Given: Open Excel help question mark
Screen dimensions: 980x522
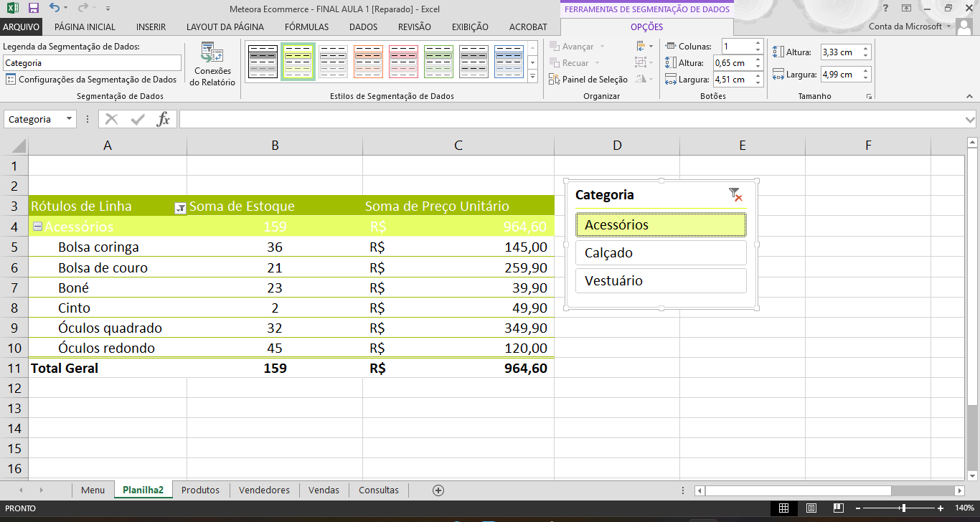Looking at the screenshot, I should pyautogui.click(x=885, y=9).
